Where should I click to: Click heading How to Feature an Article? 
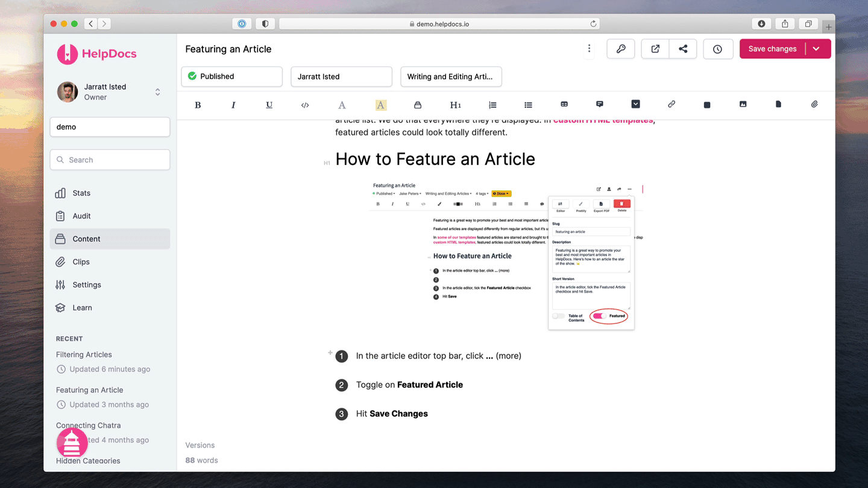point(435,159)
